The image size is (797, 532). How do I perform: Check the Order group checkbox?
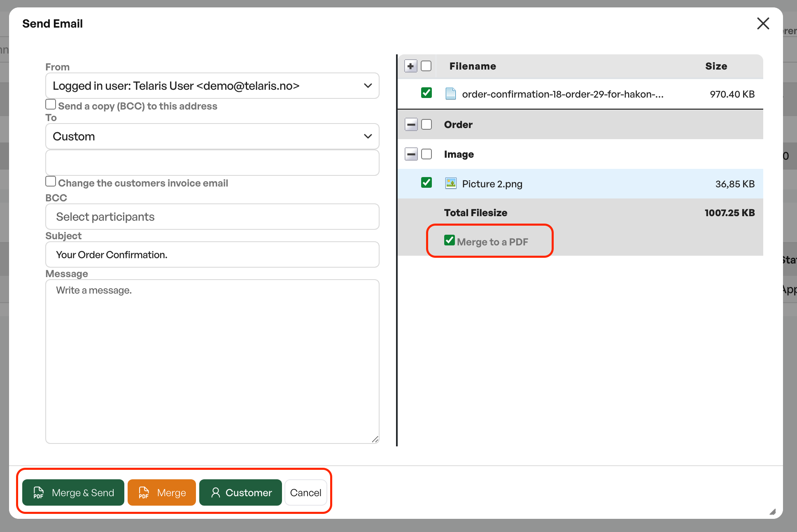[x=426, y=124]
